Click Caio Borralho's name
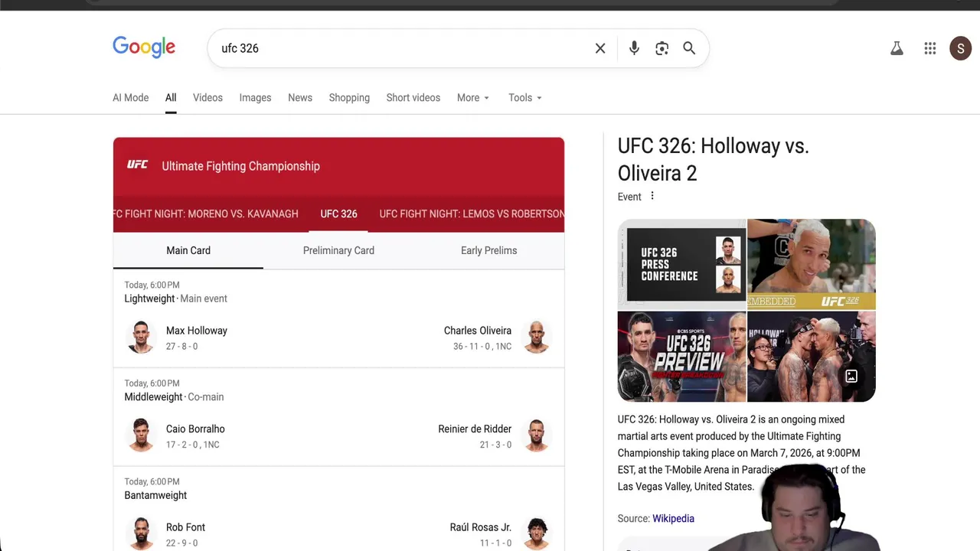Image resolution: width=980 pixels, height=551 pixels. click(x=195, y=429)
